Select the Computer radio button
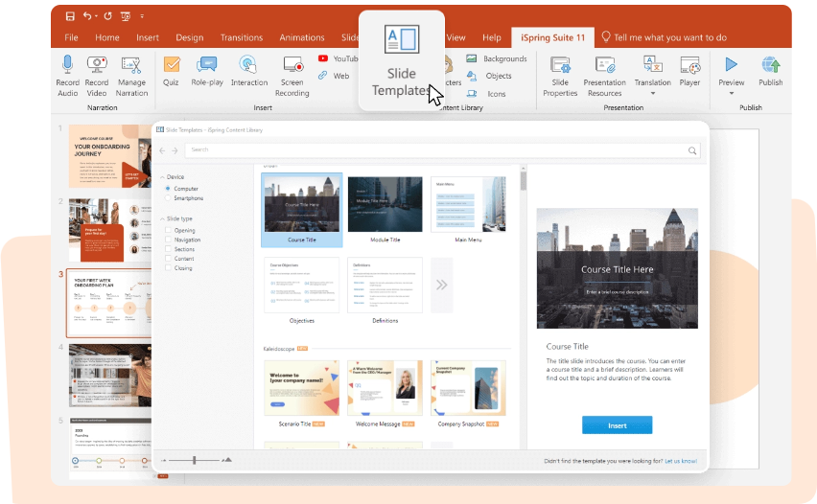Viewport: 817px width, 504px height. tap(168, 188)
